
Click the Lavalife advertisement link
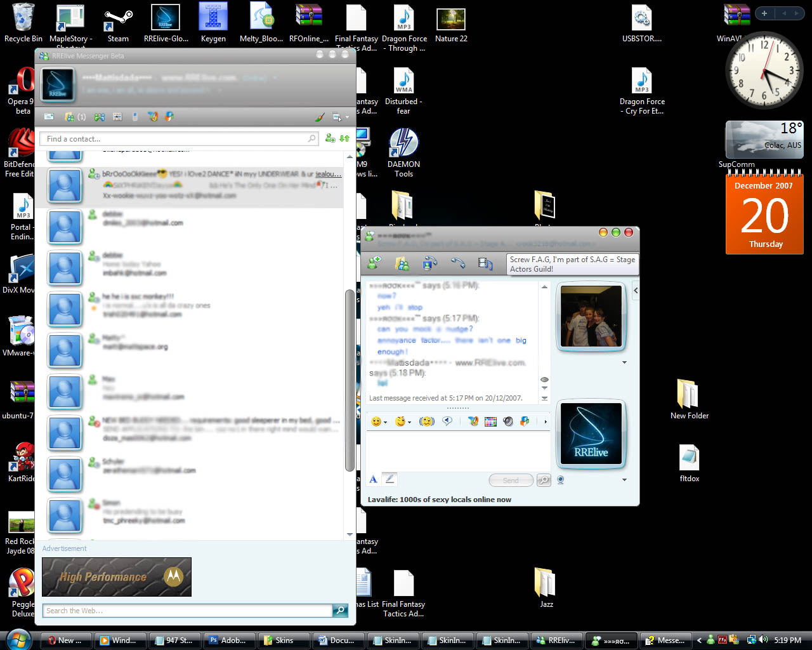pos(439,500)
